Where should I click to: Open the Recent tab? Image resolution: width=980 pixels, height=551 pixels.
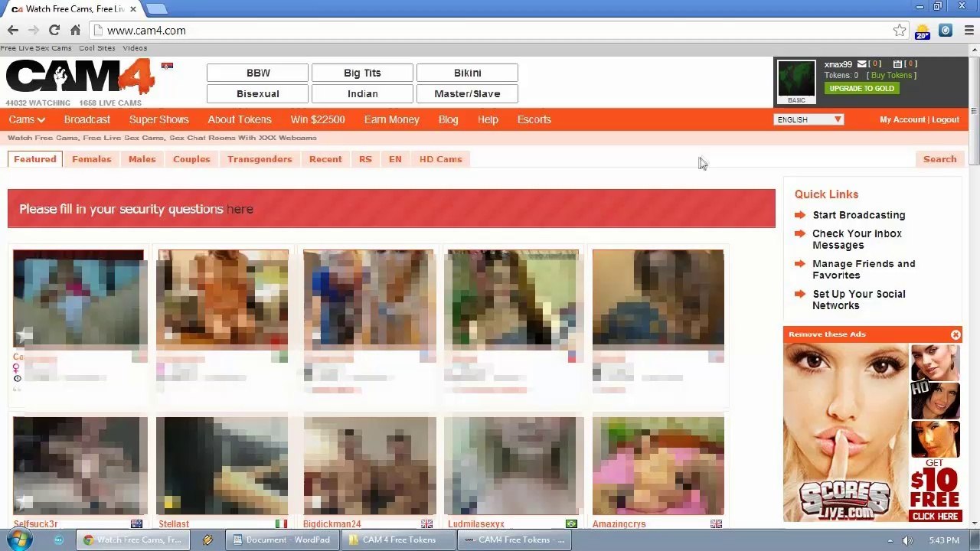click(x=325, y=159)
